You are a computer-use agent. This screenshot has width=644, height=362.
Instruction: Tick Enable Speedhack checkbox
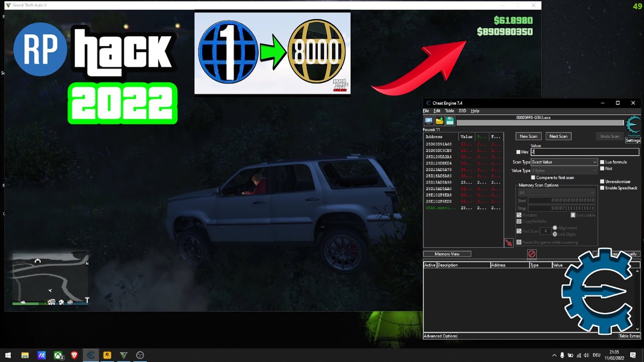602,188
